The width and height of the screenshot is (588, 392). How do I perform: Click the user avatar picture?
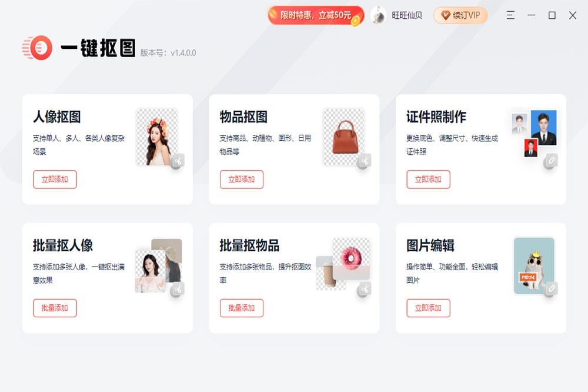click(378, 15)
